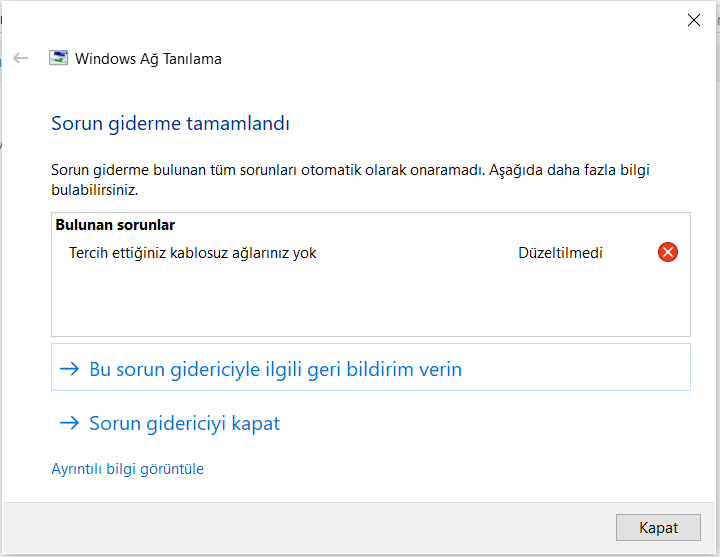720x557 pixels.
Task: Click the arrow beside Sorun gidericiyi kapat
Action: click(x=70, y=422)
